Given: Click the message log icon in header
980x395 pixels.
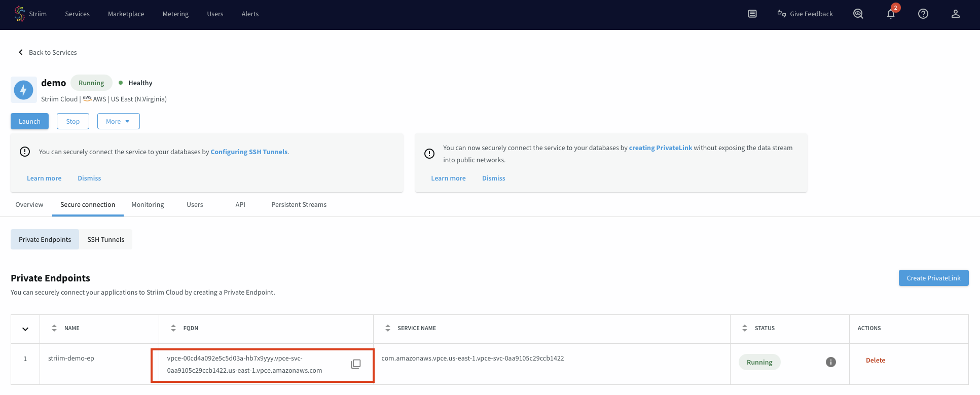Looking at the screenshot, I should point(752,14).
